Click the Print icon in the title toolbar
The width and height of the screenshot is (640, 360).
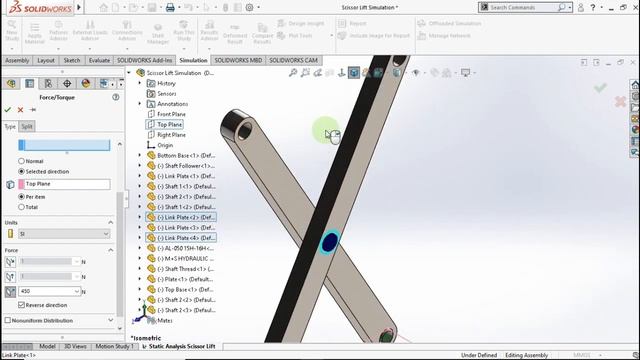coord(170,7)
